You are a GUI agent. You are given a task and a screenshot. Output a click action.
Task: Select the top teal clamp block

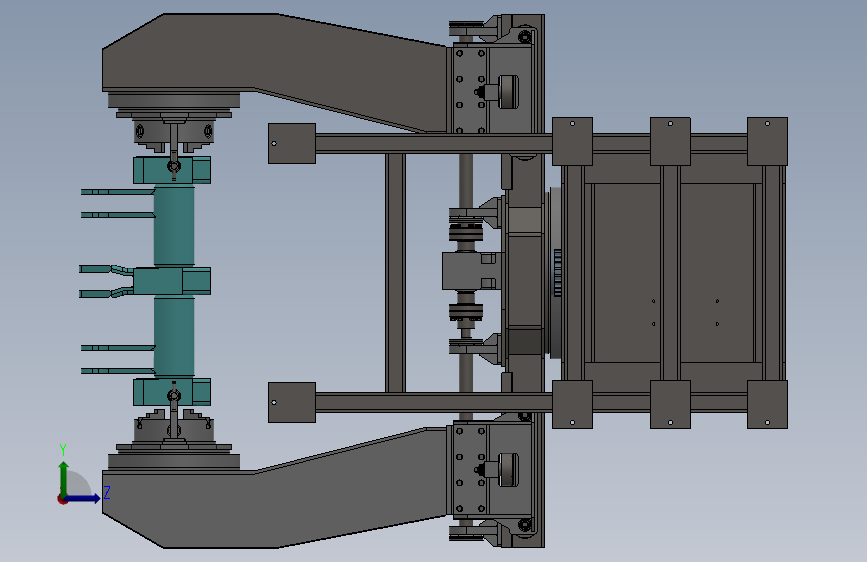coord(172,170)
